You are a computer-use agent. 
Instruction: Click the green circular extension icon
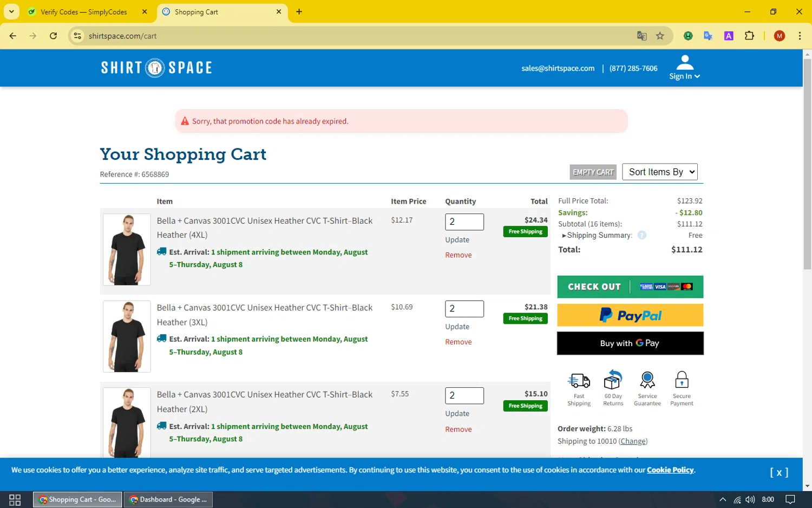688,36
